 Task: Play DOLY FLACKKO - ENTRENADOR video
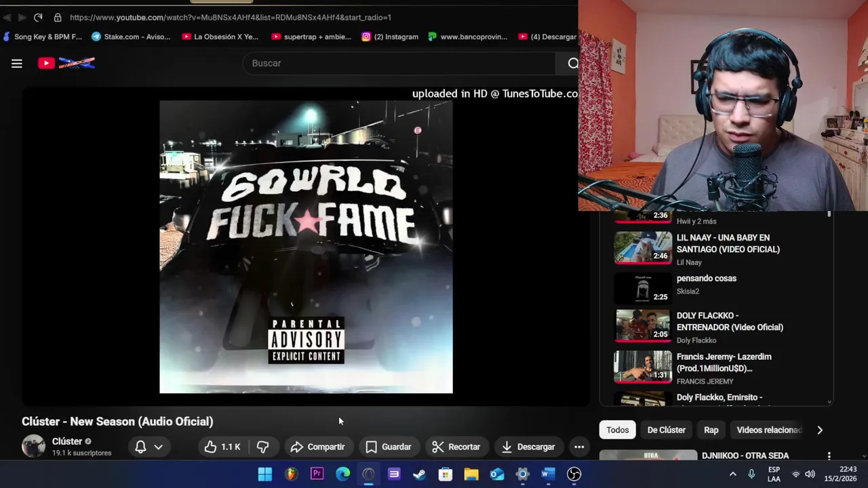click(730, 321)
